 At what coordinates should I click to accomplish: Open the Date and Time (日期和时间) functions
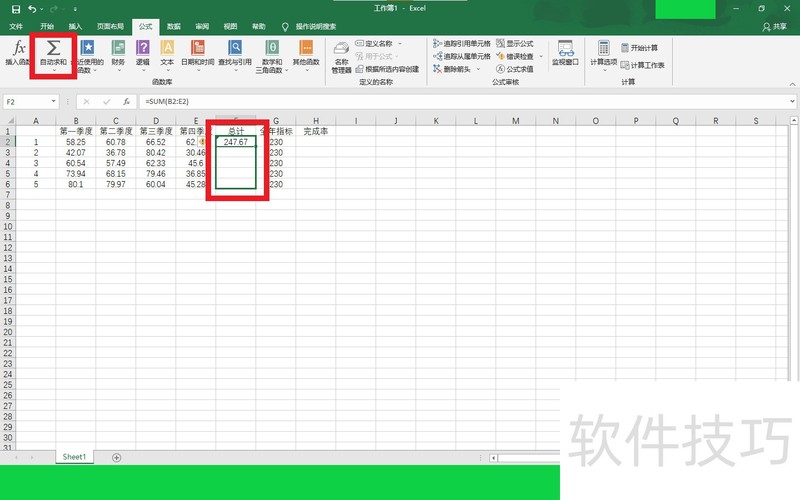(198, 56)
